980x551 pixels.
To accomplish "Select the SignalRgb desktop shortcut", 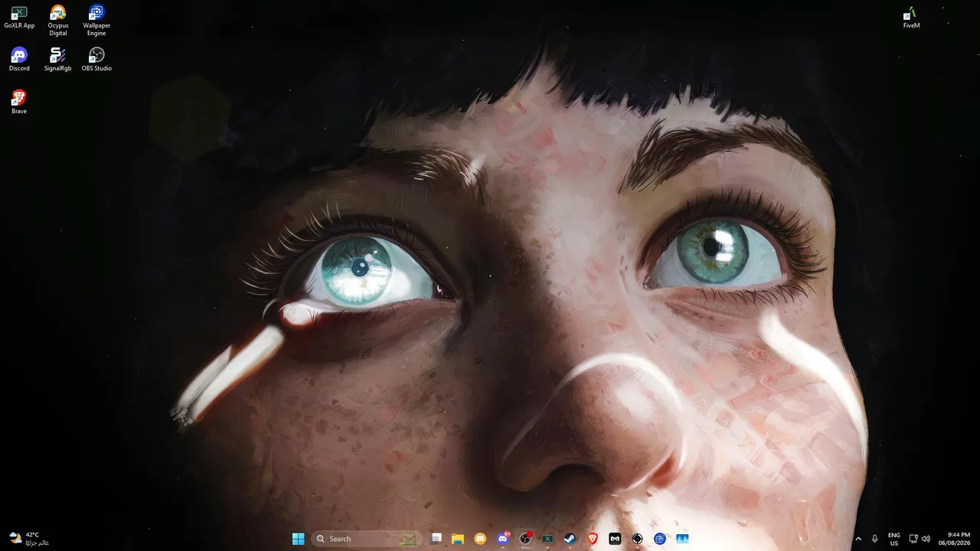I will (58, 60).
